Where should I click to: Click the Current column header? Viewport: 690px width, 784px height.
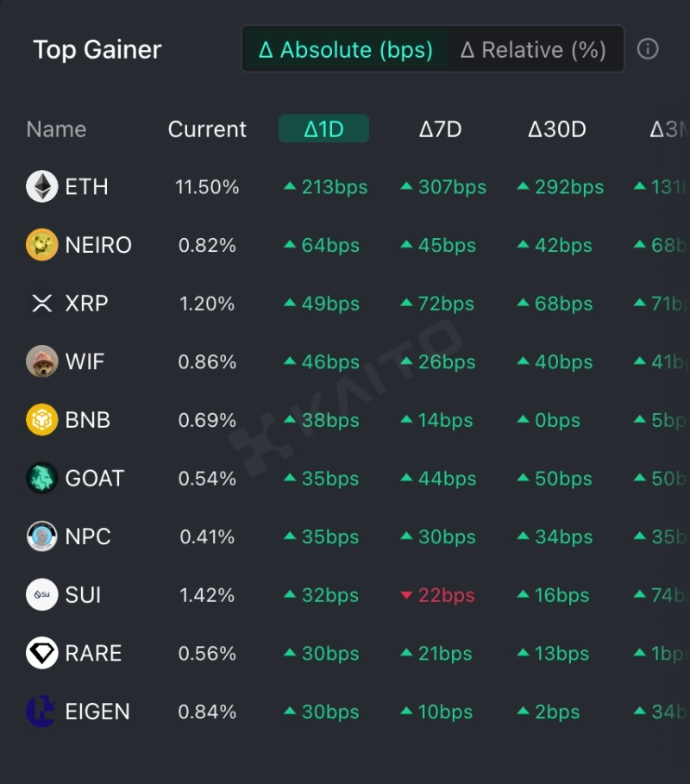coord(207,129)
